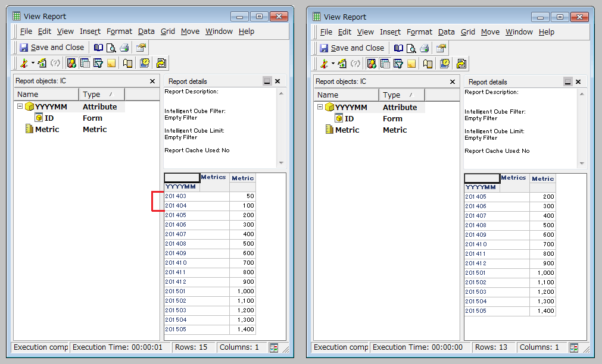This screenshot has width=602, height=364.
Task: Toggle Report Details pane button in right window
Action: click(x=385, y=64)
